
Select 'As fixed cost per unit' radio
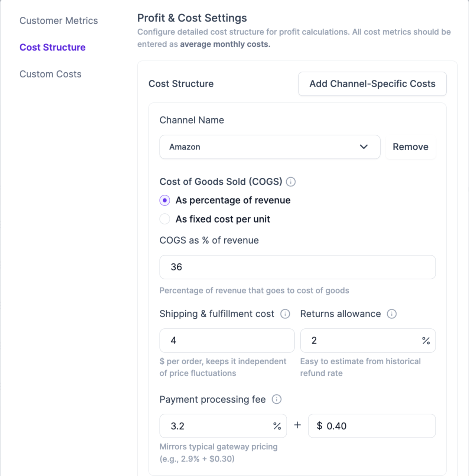(165, 219)
